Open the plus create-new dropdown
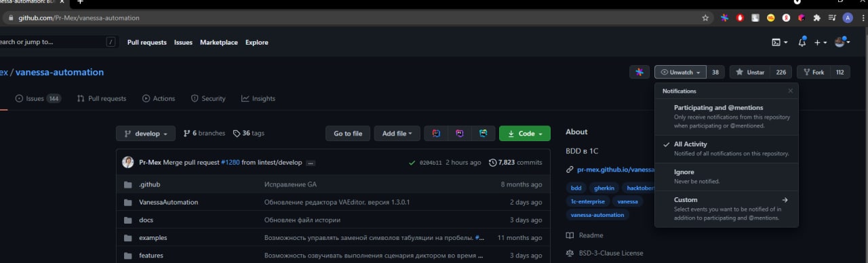The width and height of the screenshot is (868, 263). (x=821, y=42)
